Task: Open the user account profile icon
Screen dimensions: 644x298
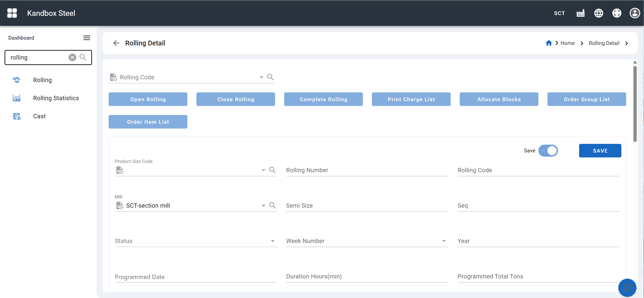Action: pos(634,13)
